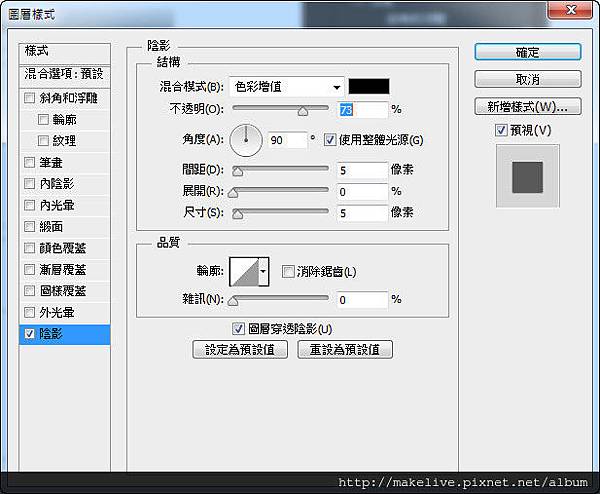600x494 pixels.
Task: Click the 尺寸 pixel value field
Action: click(x=363, y=213)
